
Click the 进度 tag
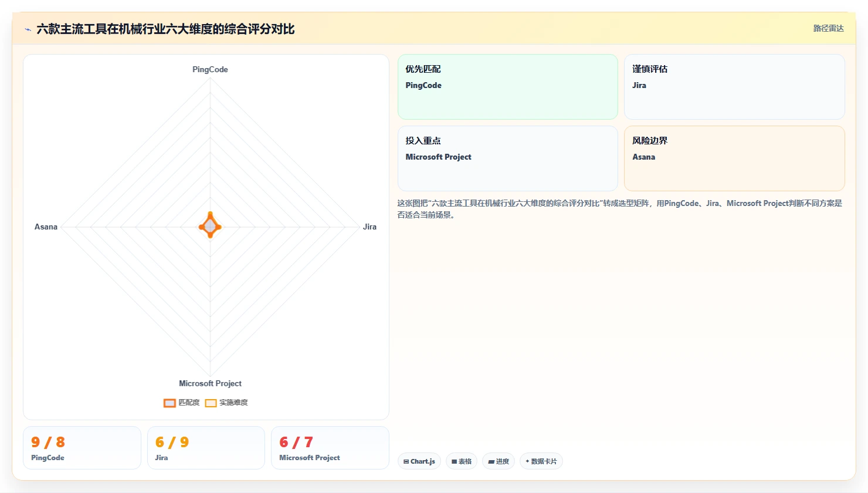click(499, 461)
